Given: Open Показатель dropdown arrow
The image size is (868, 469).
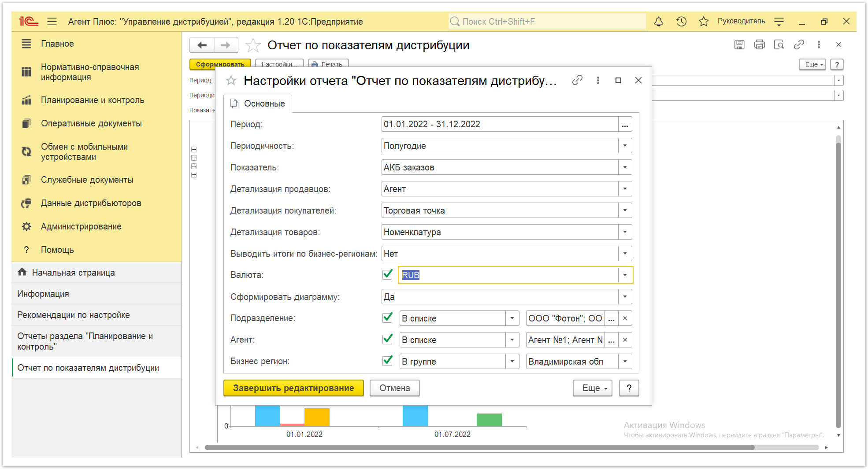Looking at the screenshot, I should 625,167.
